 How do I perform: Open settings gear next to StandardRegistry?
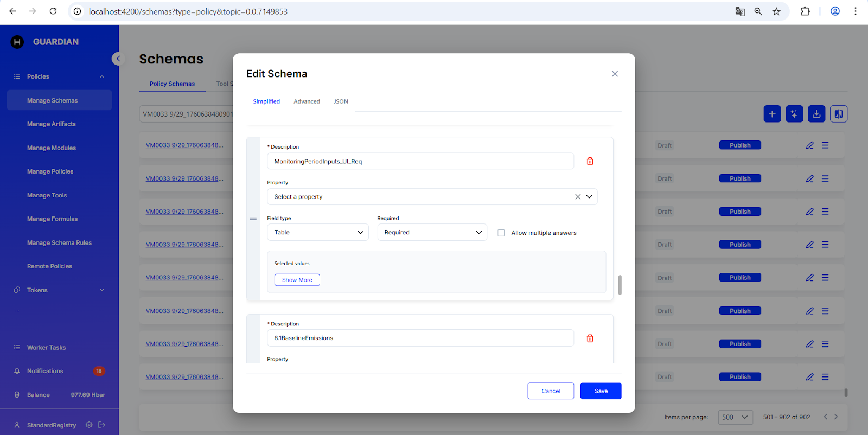(x=89, y=425)
